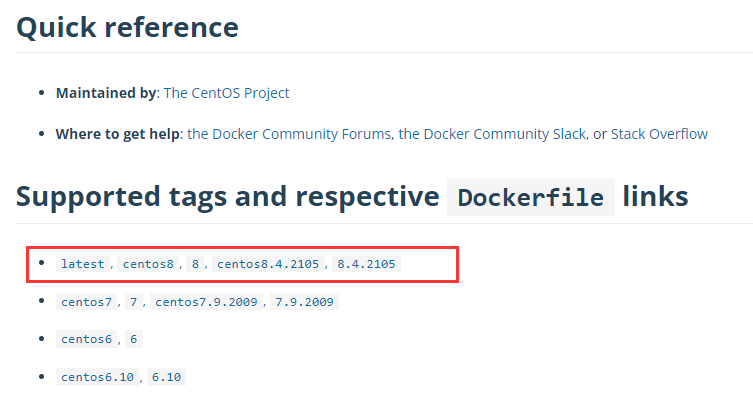The width and height of the screenshot is (753, 400).
Task: Open the Stack Overflow link
Action: (x=659, y=134)
